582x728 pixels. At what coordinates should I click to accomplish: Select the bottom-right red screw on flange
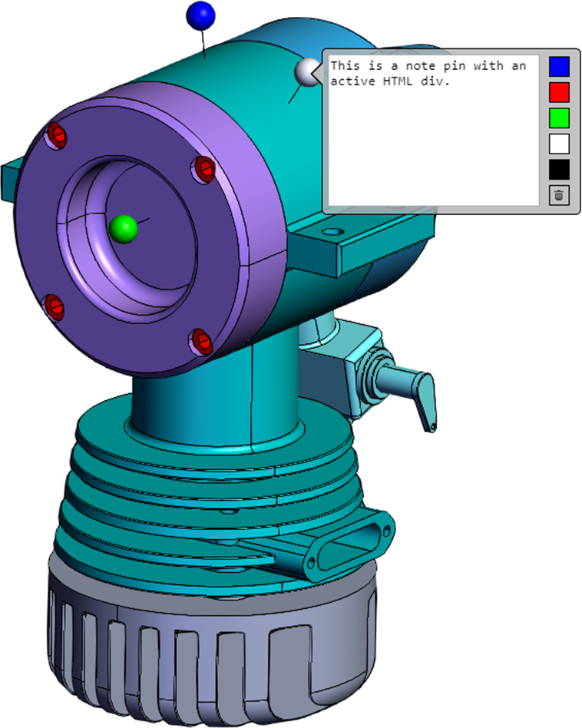coord(200,339)
